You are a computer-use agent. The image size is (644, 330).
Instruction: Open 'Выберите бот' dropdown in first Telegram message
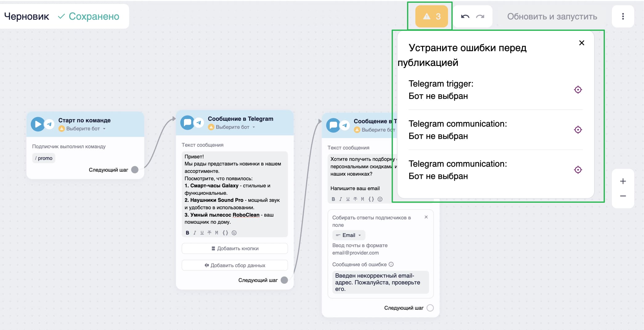pyautogui.click(x=232, y=127)
